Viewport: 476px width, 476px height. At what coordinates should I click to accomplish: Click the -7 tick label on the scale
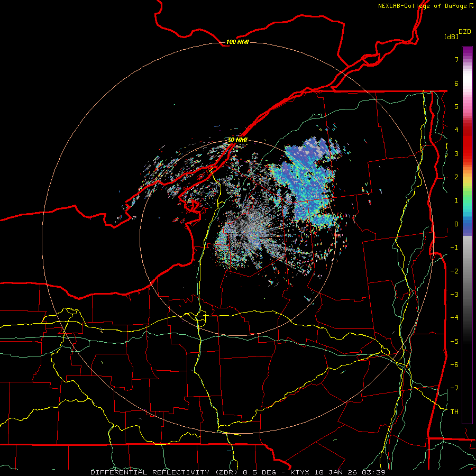coord(454,388)
